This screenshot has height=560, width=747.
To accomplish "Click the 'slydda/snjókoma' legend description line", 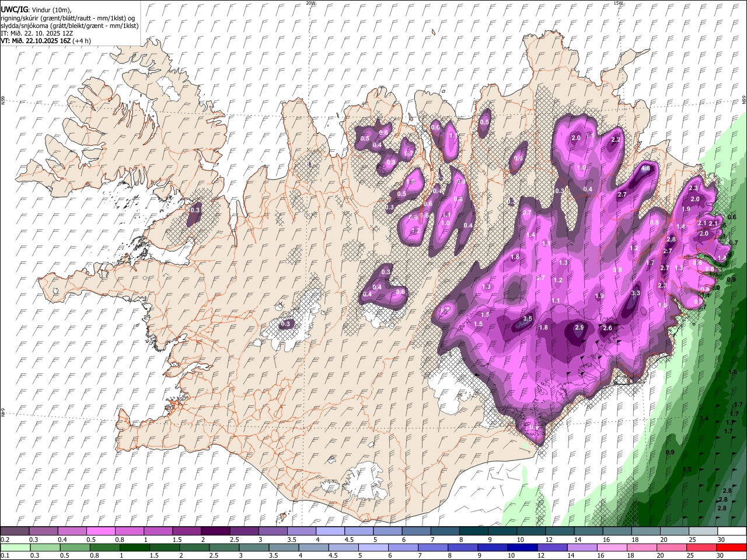I will [69, 26].
